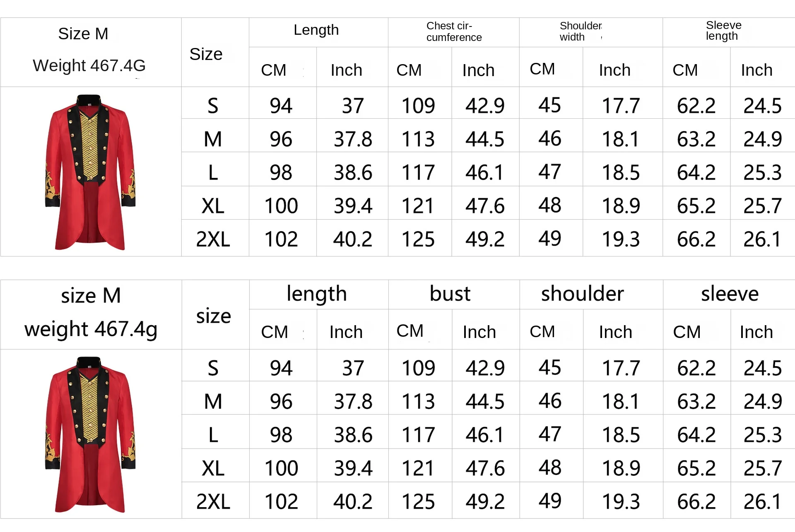
Task: Select the XL row label in bottom table
Action: point(213,468)
